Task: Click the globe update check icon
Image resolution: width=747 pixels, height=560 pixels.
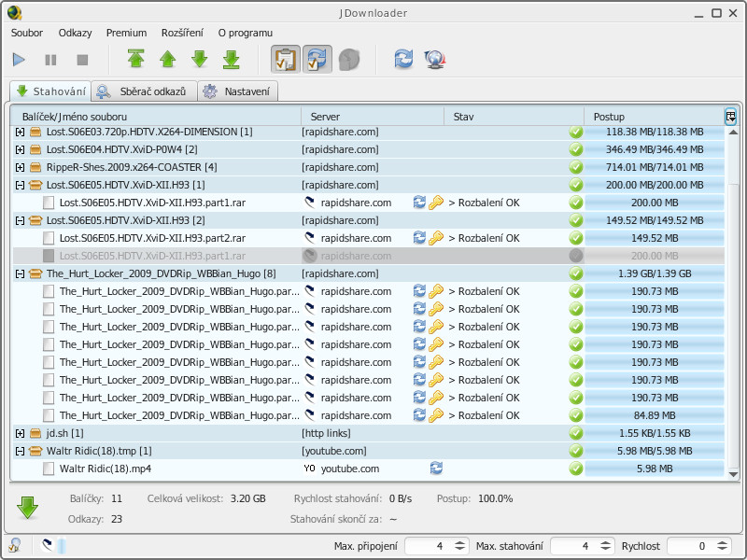Action: pyautogui.click(x=434, y=60)
